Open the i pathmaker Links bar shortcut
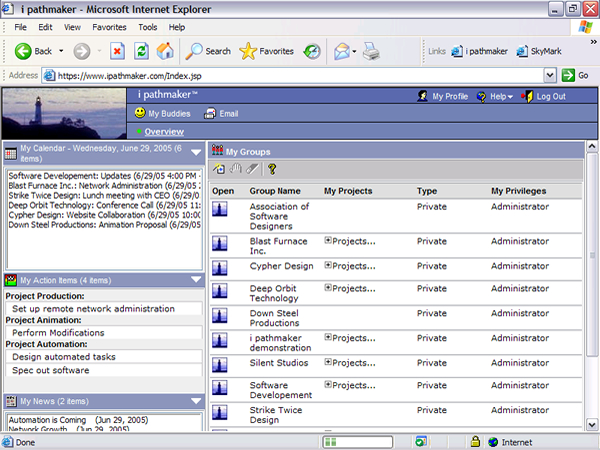Viewport: 600px width, 450px height. tap(479, 51)
